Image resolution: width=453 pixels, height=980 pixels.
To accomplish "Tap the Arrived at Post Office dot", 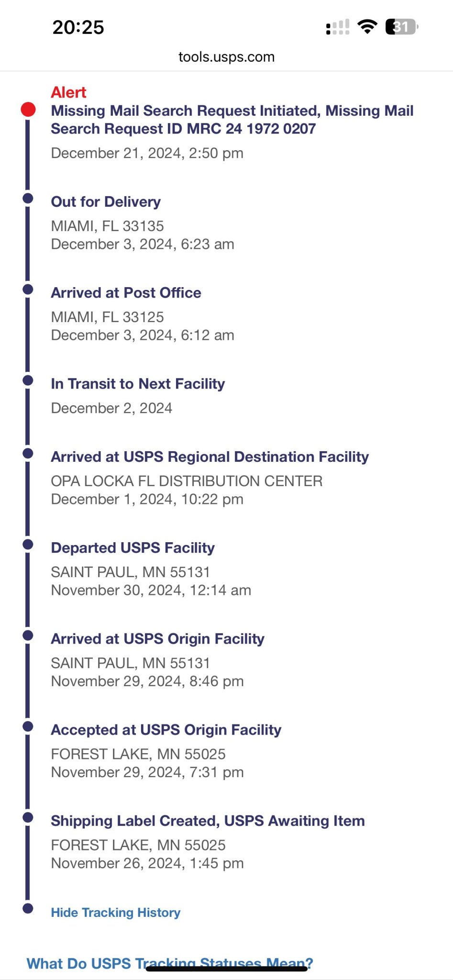I will tap(28, 289).
